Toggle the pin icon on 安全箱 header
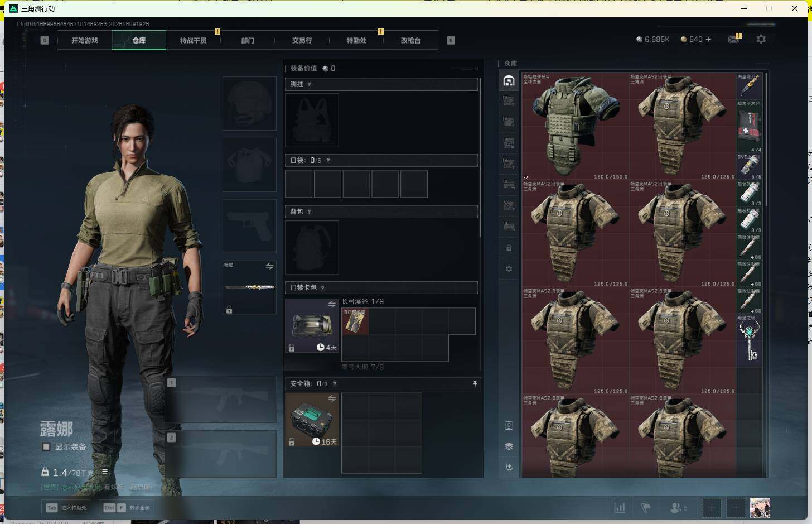Screen dimensions: 812x524 (475, 384)
